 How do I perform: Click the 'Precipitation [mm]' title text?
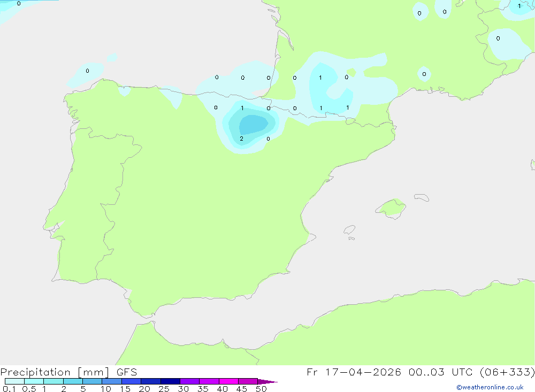(x=55, y=372)
